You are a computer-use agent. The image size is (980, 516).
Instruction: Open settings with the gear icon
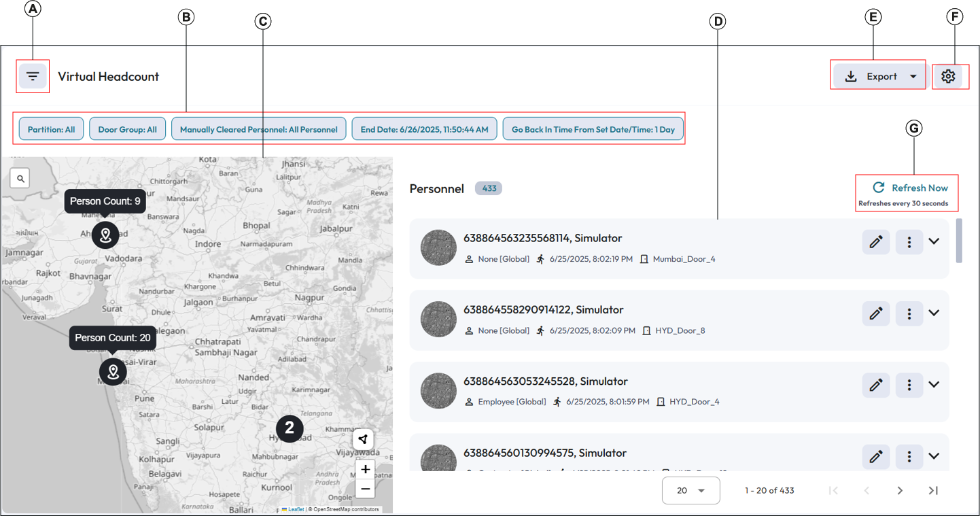(948, 76)
